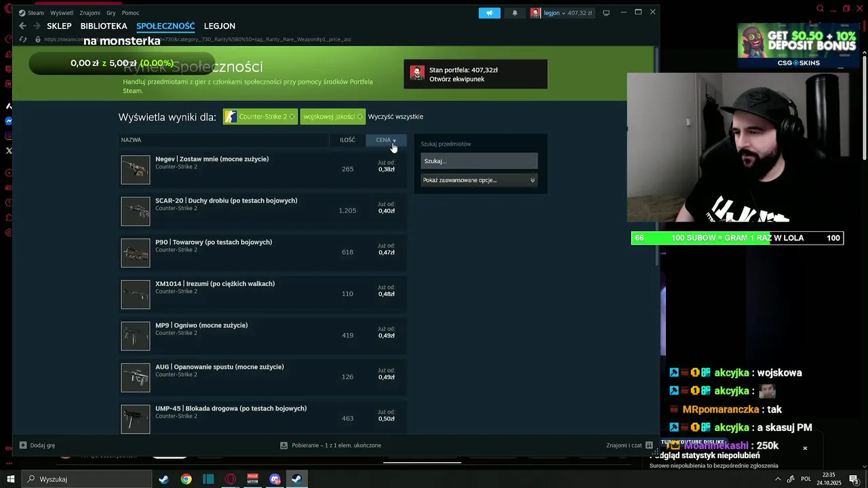Click the Pobieranie download icon
868x488 pixels.
(x=284, y=445)
